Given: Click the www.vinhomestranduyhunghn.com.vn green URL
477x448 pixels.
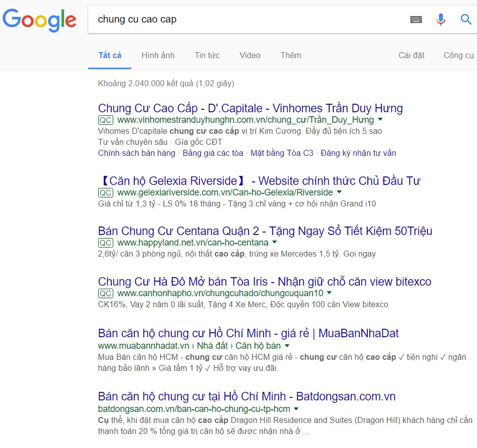Looking at the screenshot, I should [x=246, y=120].
